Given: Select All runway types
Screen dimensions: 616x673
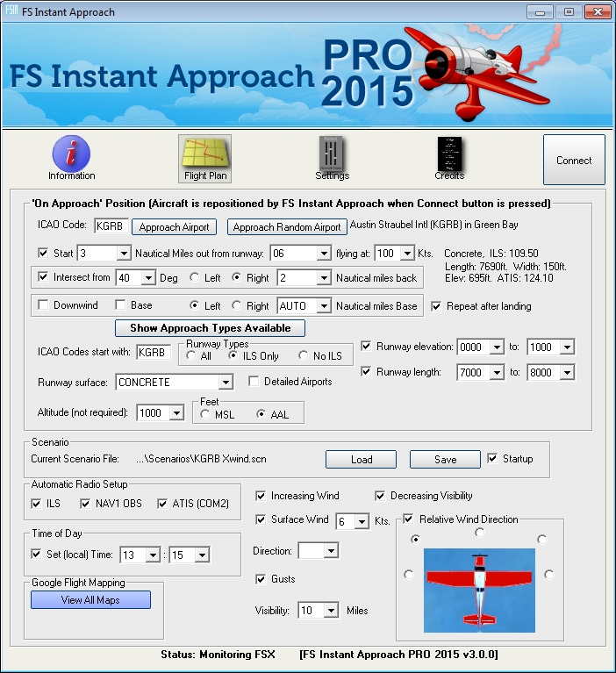Looking at the screenshot, I should pyautogui.click(x=191, y=355).
